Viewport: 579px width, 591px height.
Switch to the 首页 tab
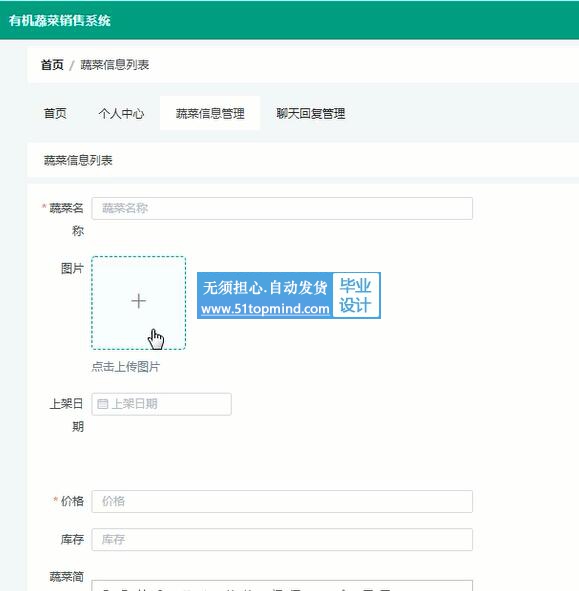pyautogui.click(x=55, y=113)
